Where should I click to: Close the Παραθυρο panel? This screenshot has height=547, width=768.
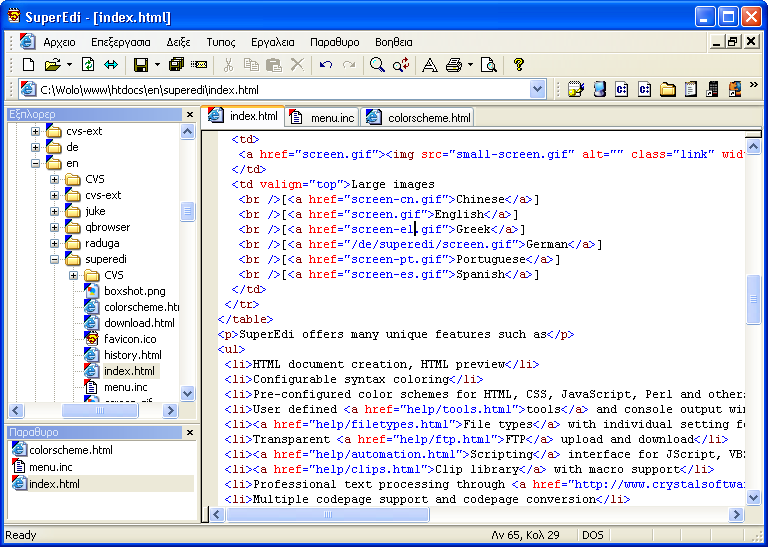190,432
